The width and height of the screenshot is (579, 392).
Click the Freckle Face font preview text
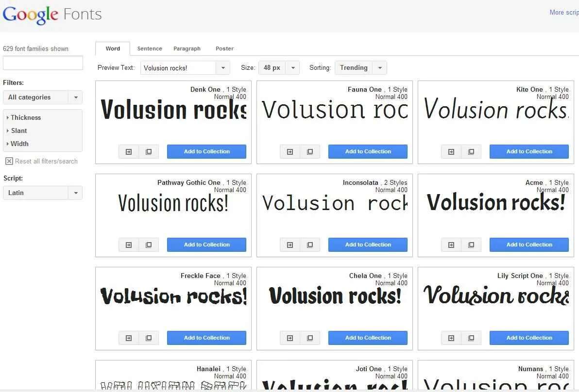tap(173, 296)
